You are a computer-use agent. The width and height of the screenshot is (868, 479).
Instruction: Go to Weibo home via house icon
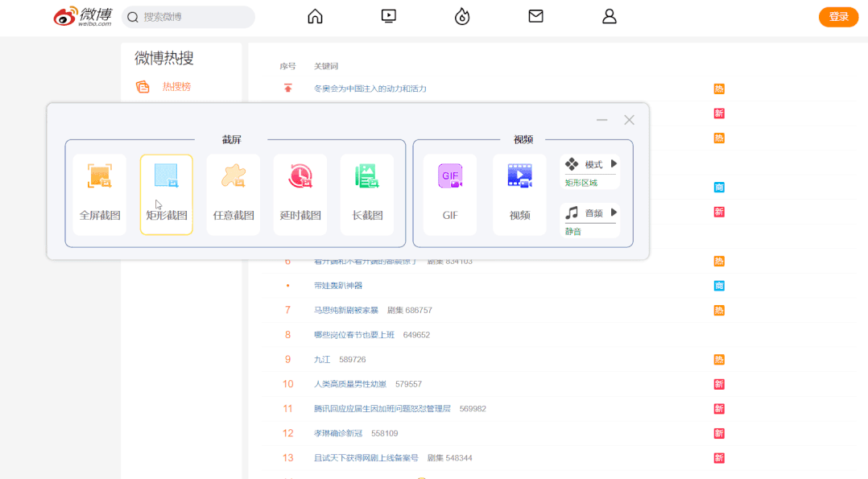click(x=315, y=17)
